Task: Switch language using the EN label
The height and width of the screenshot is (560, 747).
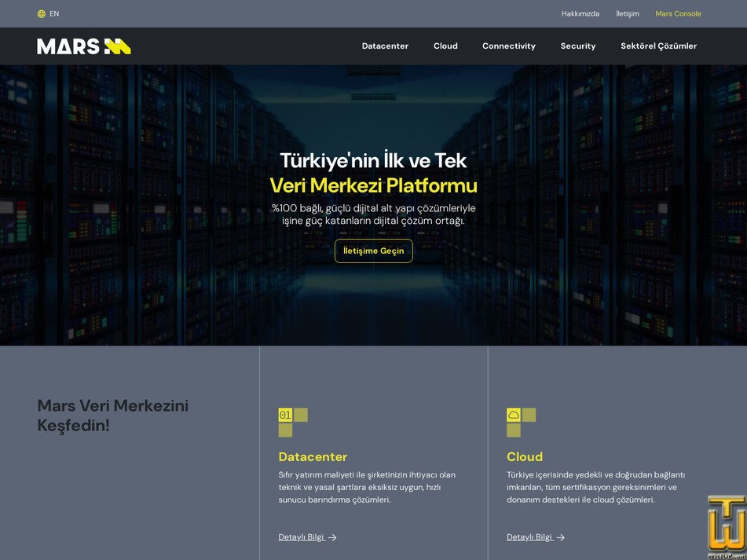Action: [x=54, y=14]
